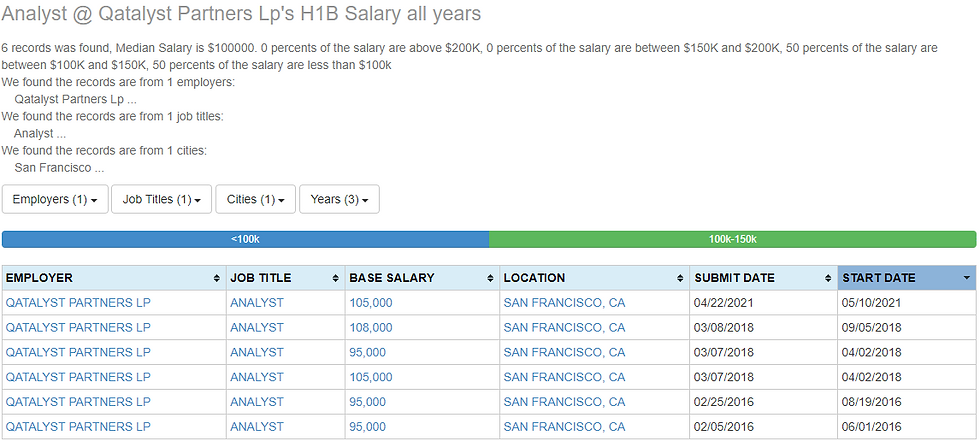Open 95,000 salary link in 02/05/2016 row
Image resolution: width=980 pixels, height=440 pixels.
[368, 427]
